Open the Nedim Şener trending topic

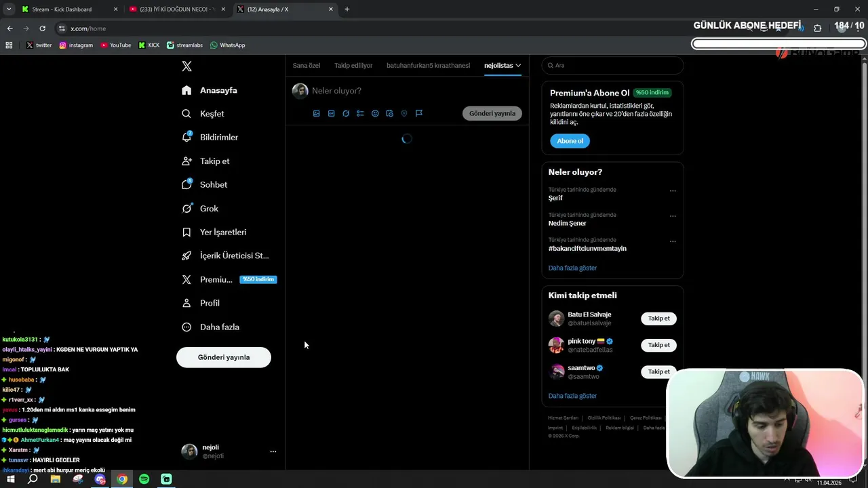567,224
